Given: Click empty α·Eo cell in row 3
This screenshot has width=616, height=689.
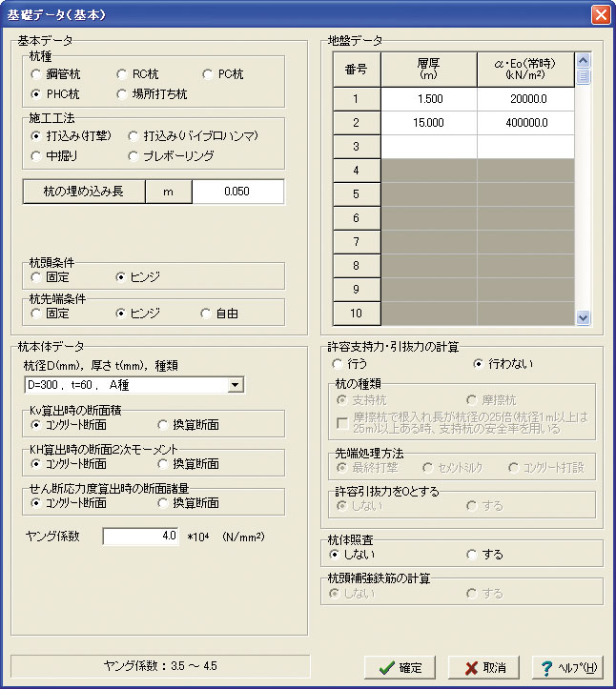Looking at the screenshot, I should [x=525, y=147].
